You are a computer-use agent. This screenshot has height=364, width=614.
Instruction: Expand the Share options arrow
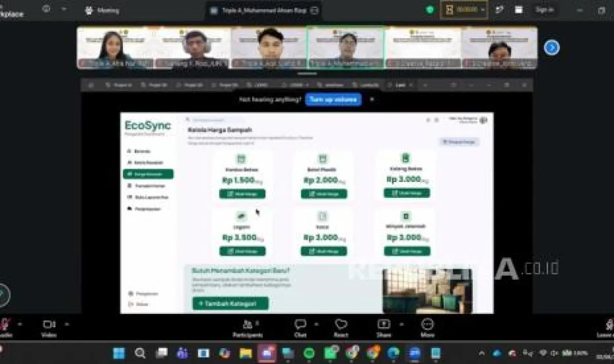click(x=401, y=324)
